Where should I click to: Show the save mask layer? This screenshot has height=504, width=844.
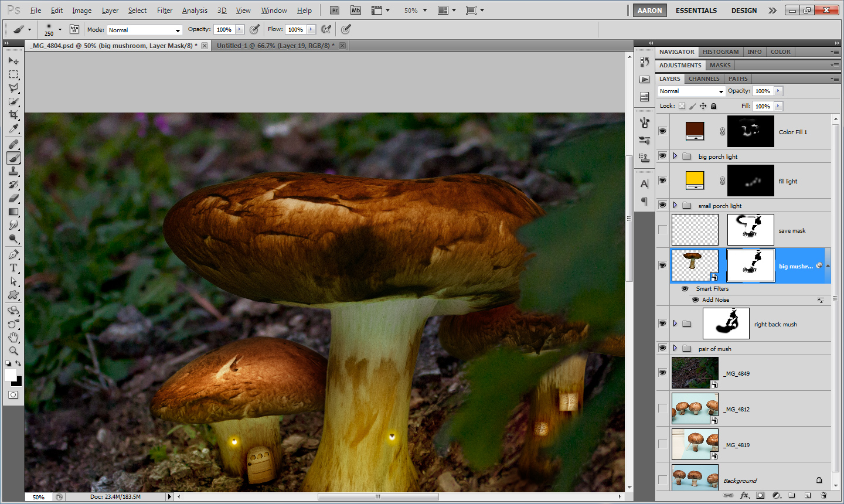tap(662, 230)
